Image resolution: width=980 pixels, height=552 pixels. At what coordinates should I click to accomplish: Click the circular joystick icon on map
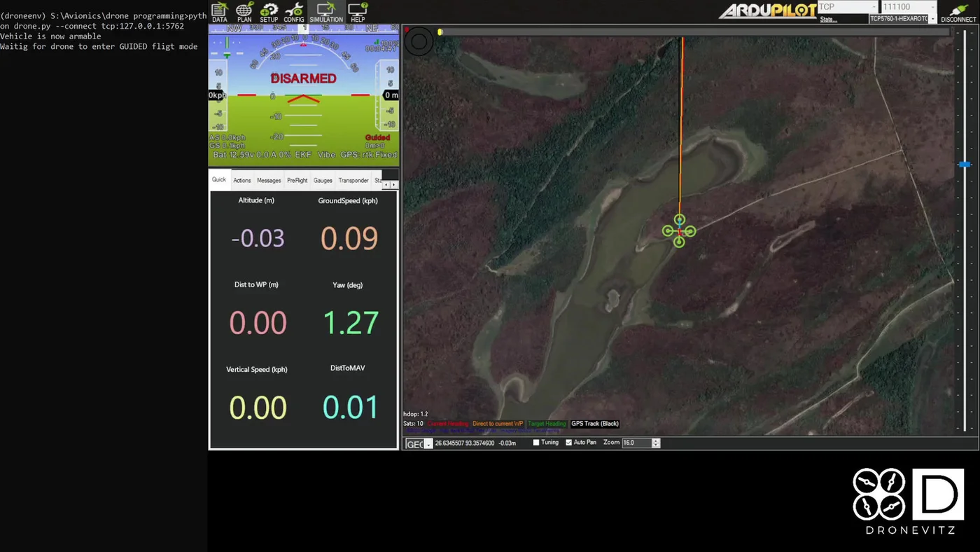[x=419, y=41]
